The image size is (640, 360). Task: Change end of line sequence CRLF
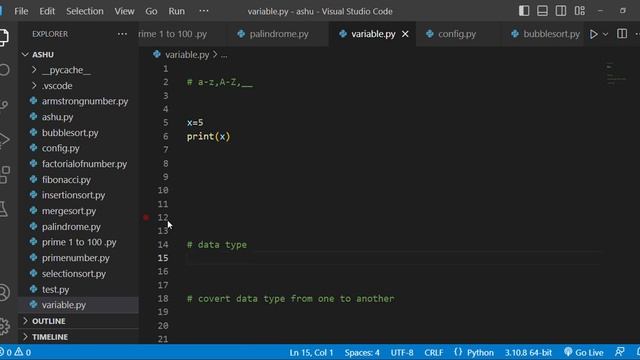click(433, 352)
